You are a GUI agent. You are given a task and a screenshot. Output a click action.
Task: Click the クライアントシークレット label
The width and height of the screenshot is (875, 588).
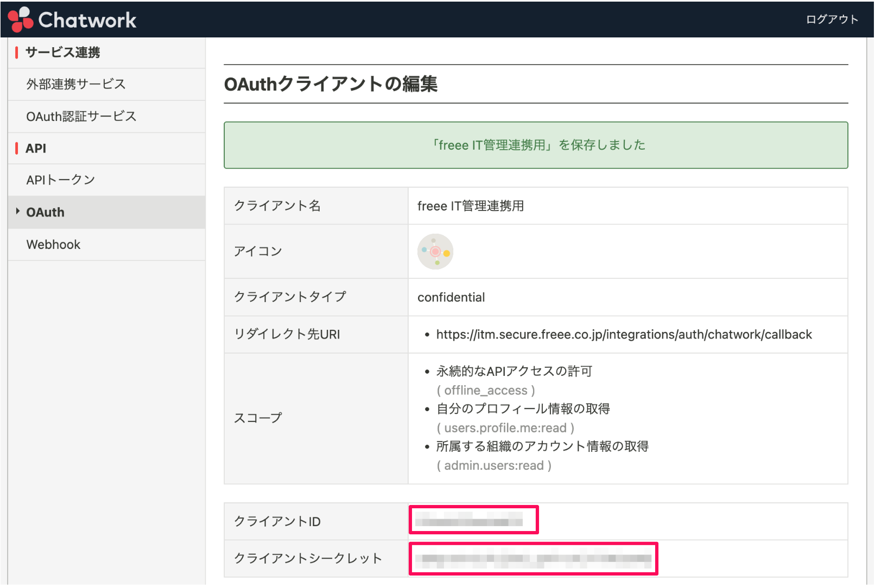[x=308, y=559]
